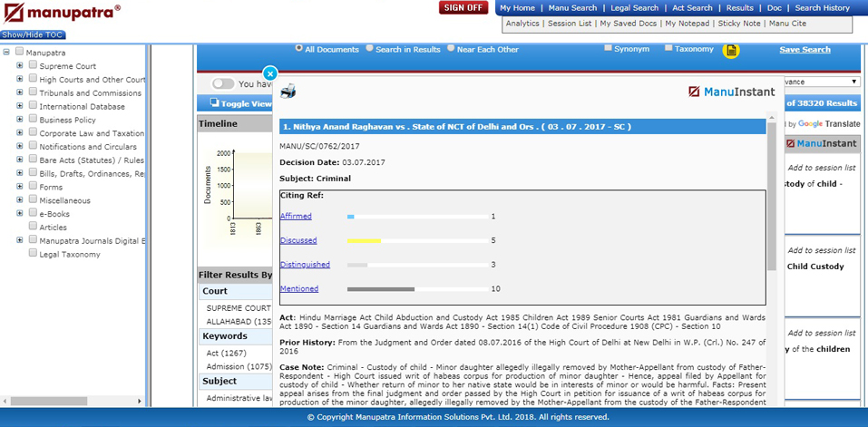
Task: Check the International Database checkbox
Action: [33, 105]
